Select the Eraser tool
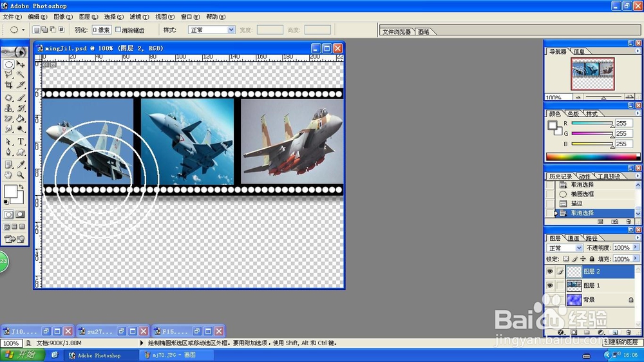The width and height of the screenshot is (644, 362). pos(8,119)
